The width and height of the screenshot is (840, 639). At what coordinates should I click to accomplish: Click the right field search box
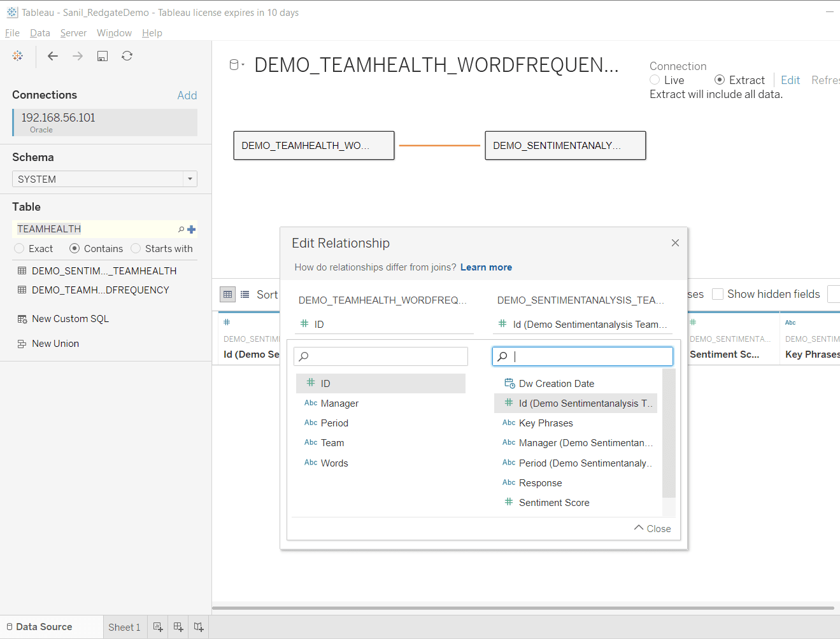[x=583, y=356]
